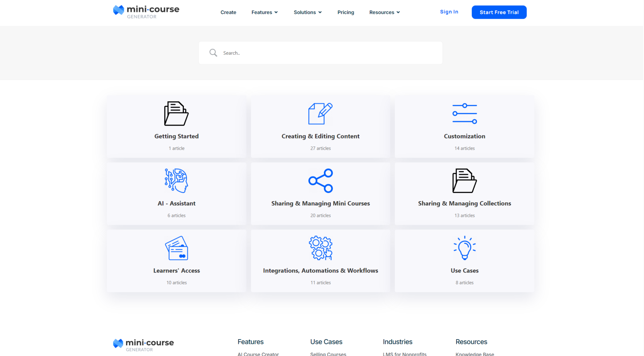Go to the Pricing page
This screenshot has height=356, width=644.
(345, 12)
